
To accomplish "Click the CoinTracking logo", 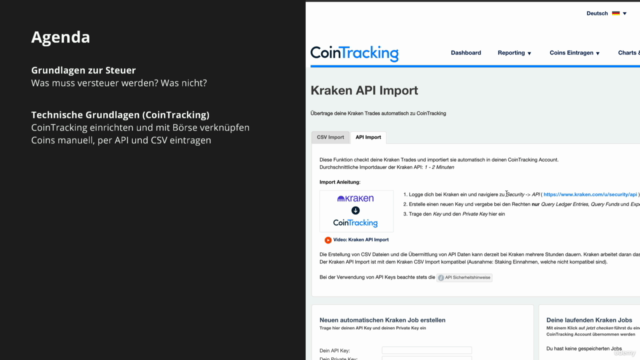I will (354, 53).
